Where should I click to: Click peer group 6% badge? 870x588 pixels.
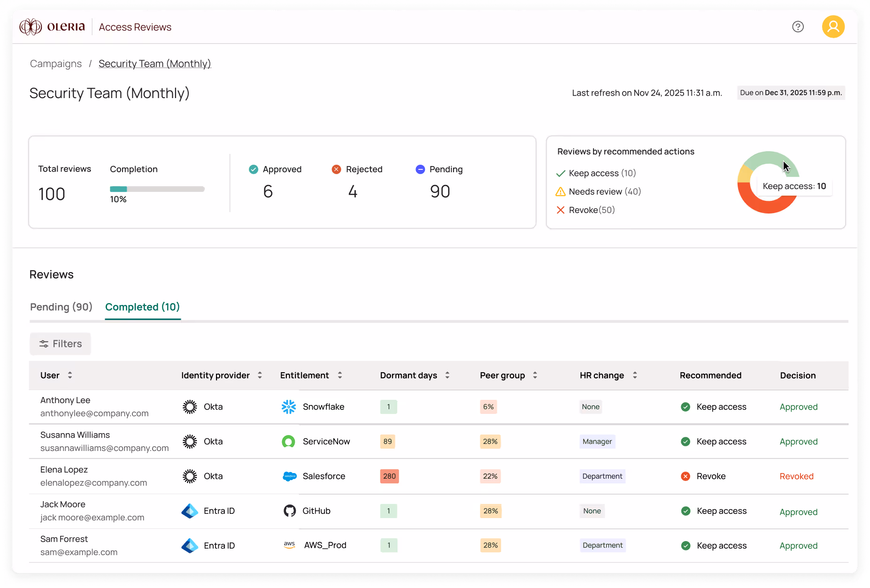(x=488, y=407)
